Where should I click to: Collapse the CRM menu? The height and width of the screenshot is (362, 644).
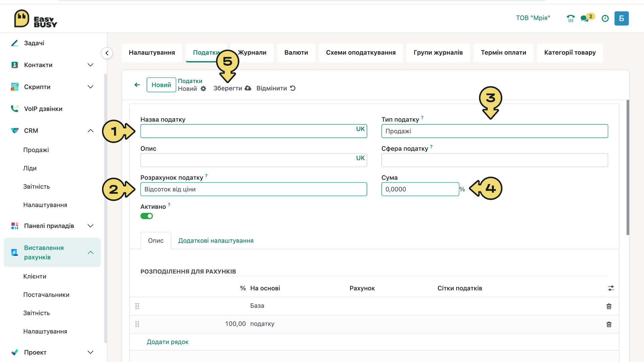pos(90,131)
